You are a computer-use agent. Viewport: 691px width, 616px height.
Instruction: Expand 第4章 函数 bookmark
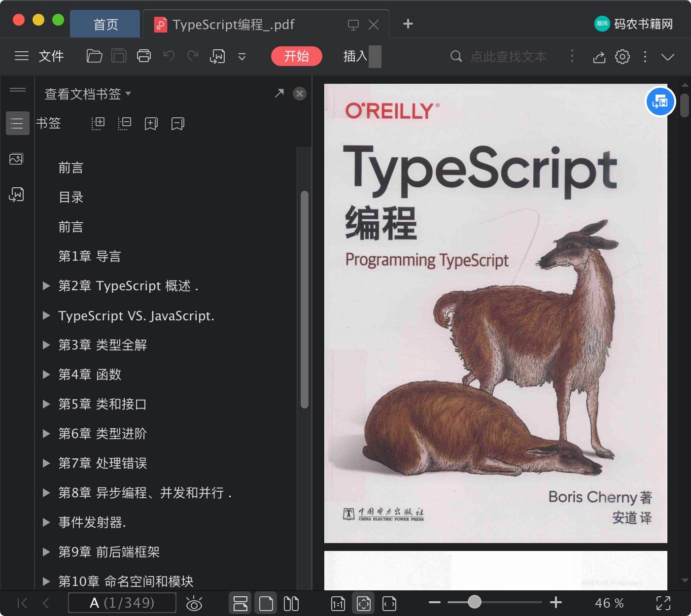pos(46,375)
